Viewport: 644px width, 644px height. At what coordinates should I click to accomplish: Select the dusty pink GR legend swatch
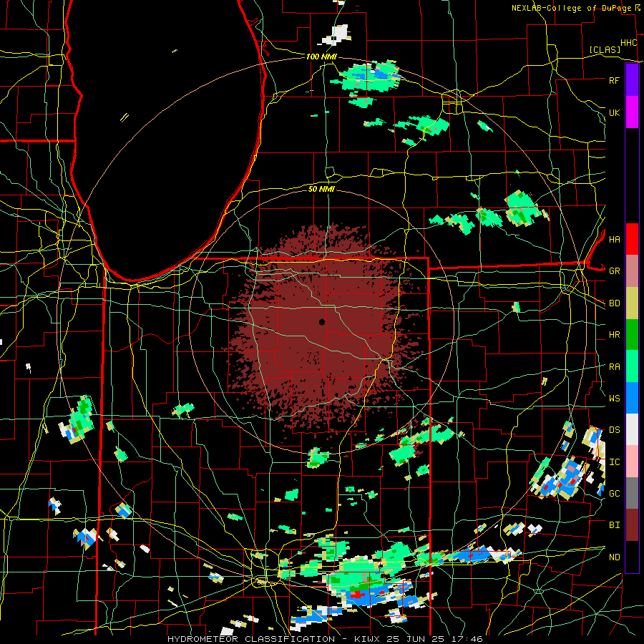(632, 271)
